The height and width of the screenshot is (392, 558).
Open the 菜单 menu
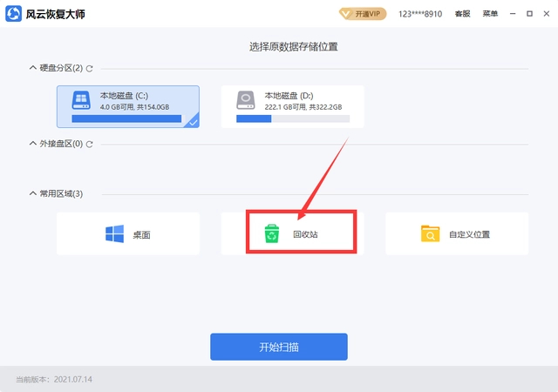point(490,14)
